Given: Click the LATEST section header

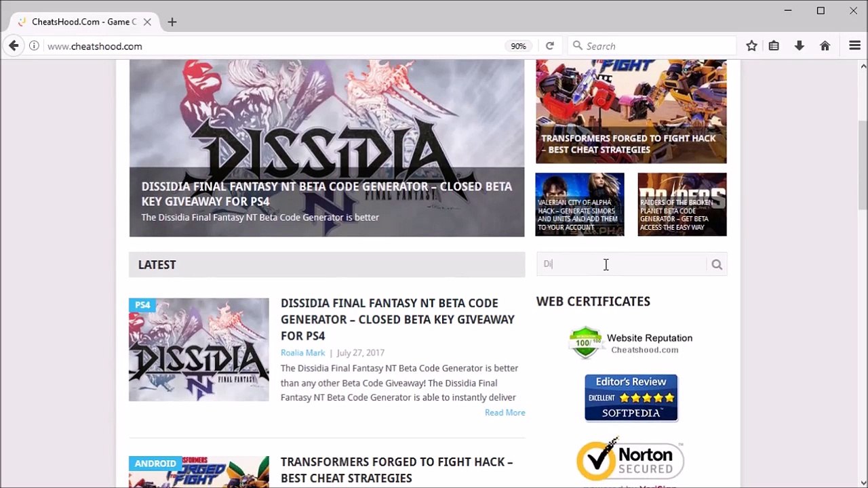Looking at the screenshot, I should click(x=327, y=264).
